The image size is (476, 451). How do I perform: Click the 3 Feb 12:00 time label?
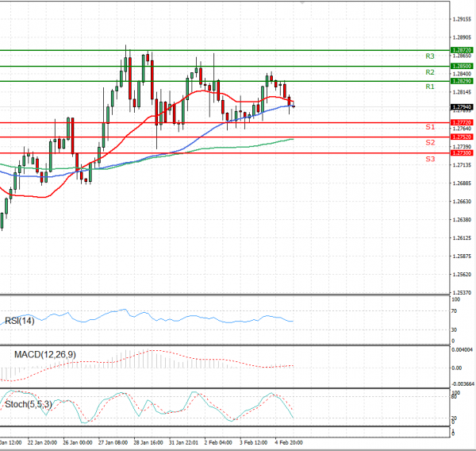[254, 442]
